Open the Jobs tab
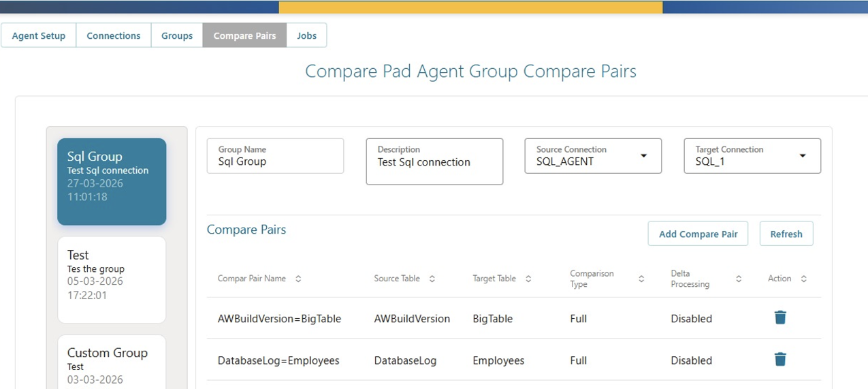This screenshot has width=868, height=389. (306, 35)
